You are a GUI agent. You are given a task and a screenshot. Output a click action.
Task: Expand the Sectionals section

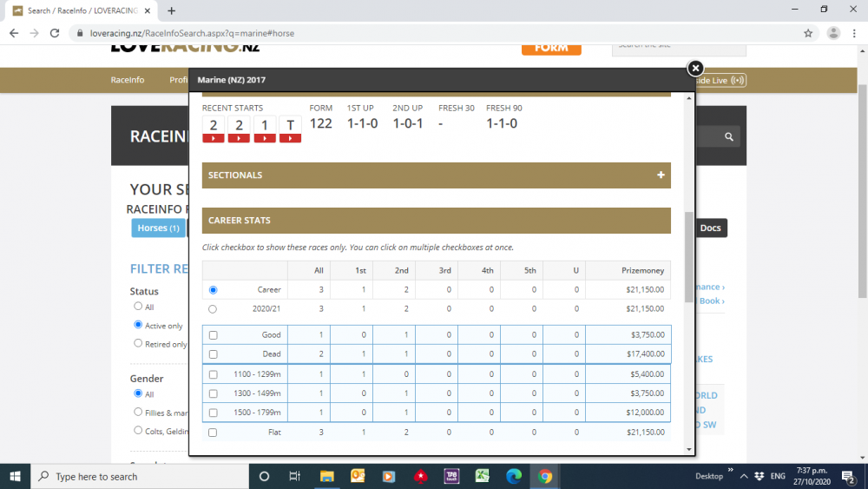661,175
